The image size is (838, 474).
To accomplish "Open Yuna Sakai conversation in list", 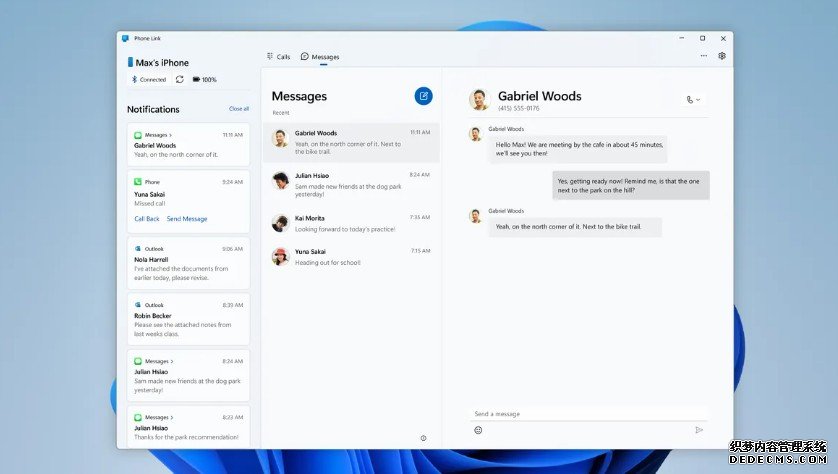I will tap(351, 257).
